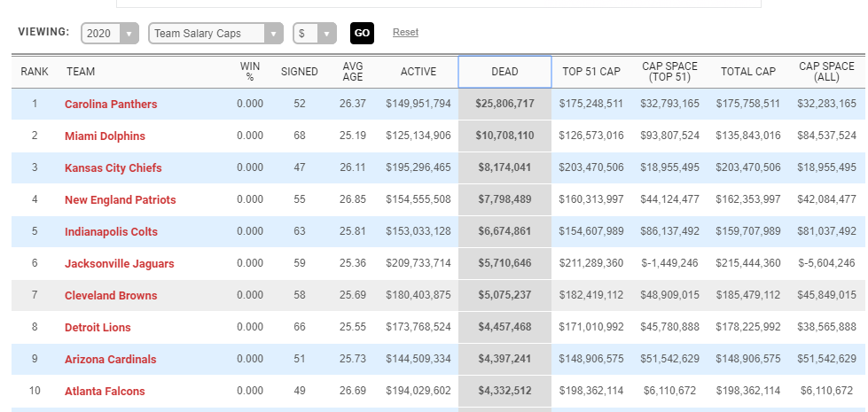868x412 pixels.
Task: Select Cardinals dead cap $4,397,241
Action: [504, 359]
